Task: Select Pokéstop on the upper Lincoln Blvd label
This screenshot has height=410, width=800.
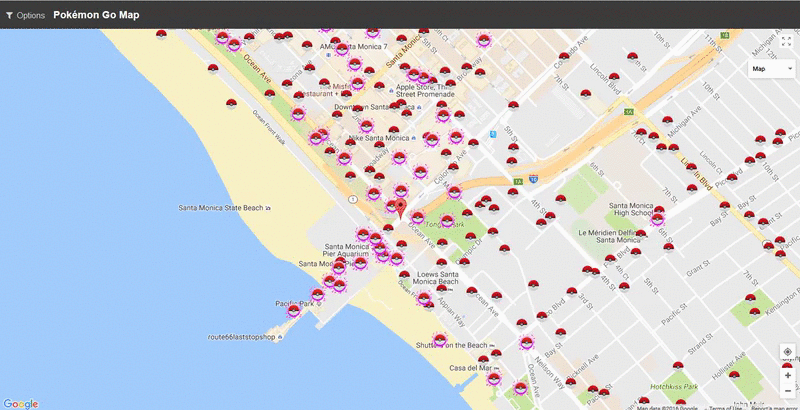Action: [x=614, y=77]
